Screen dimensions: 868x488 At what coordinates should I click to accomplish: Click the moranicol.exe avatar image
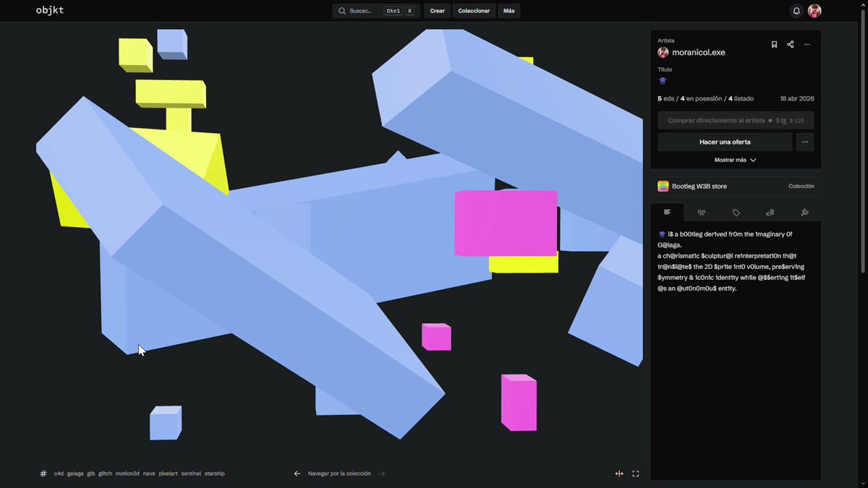[663, 52]
